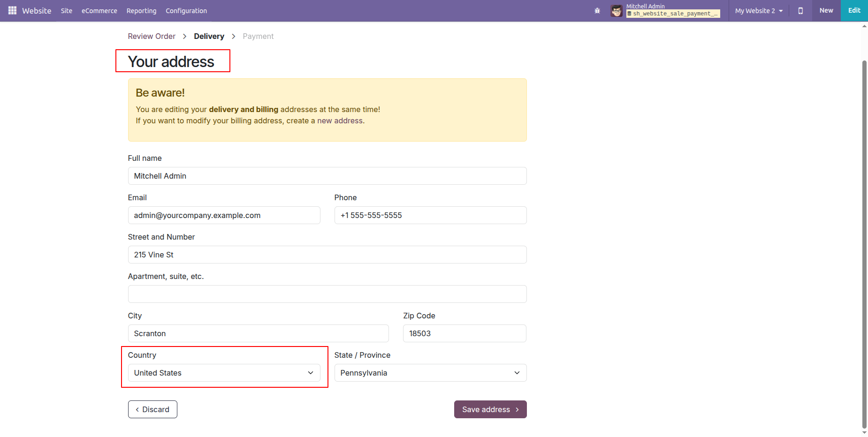Screen dimensions: 868x437
Task: Open the State / Province dropdown
Action: [430, 373]
